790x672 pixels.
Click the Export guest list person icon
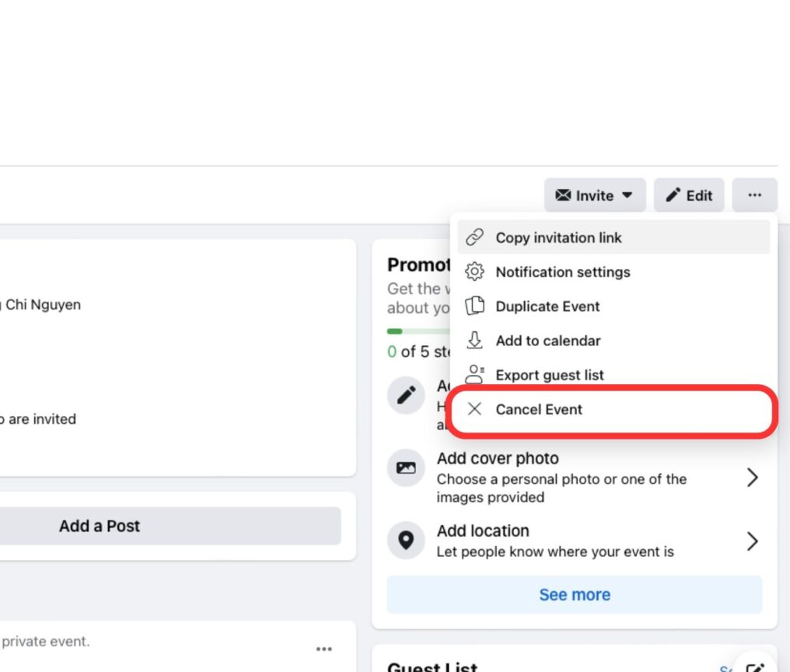[x=474, y=374]
